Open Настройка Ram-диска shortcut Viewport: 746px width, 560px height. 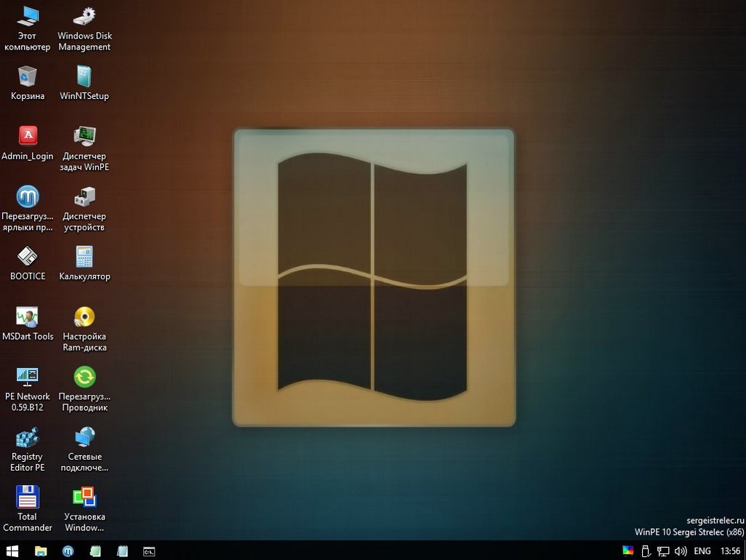click(x=84, y=329)
